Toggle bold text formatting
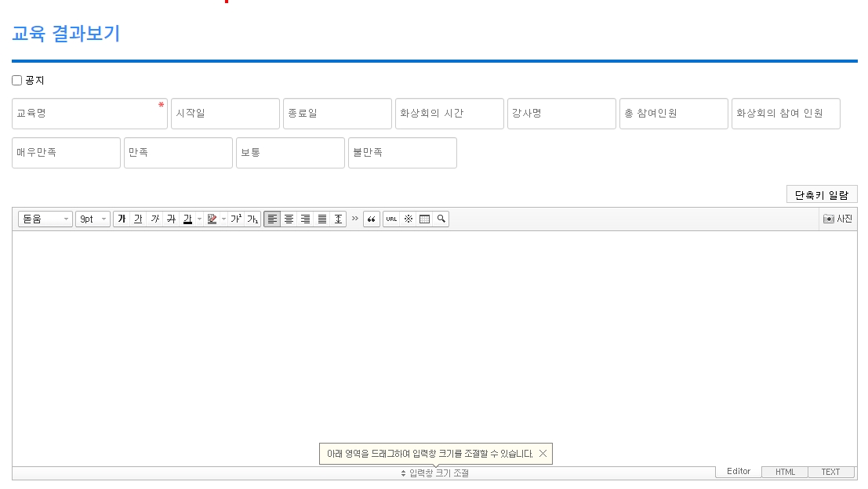Viewport: 868px width, 489px height. click(122, 219)
